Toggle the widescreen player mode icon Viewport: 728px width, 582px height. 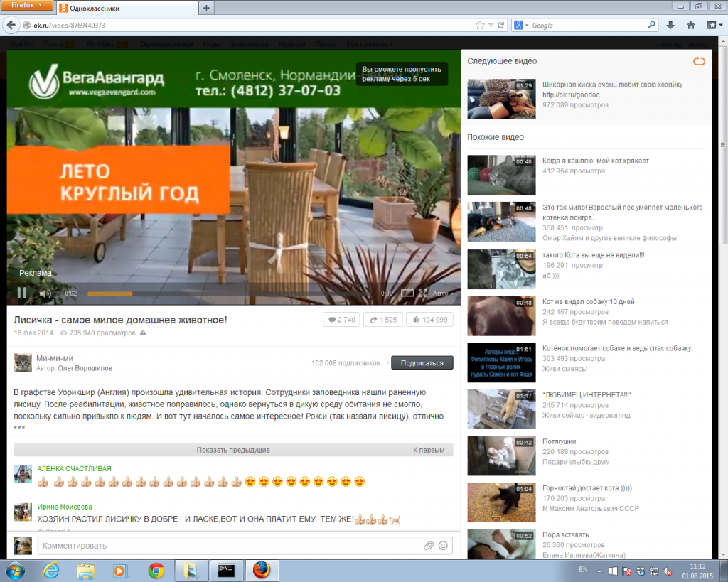pyautogui.click(x=407, y=293)
